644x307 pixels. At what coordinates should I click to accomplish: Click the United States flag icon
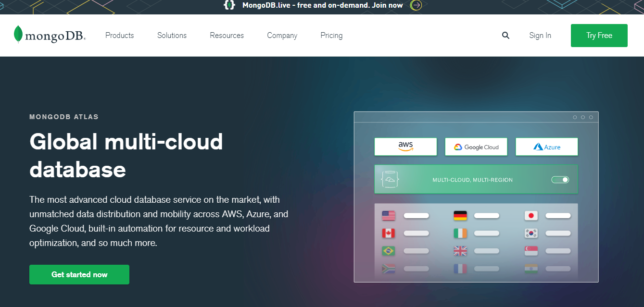(389, 216)
